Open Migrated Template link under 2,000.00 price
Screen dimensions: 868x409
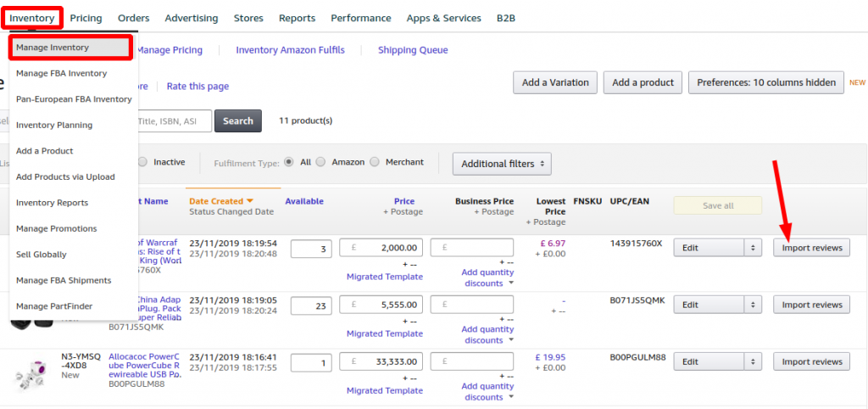385,277
